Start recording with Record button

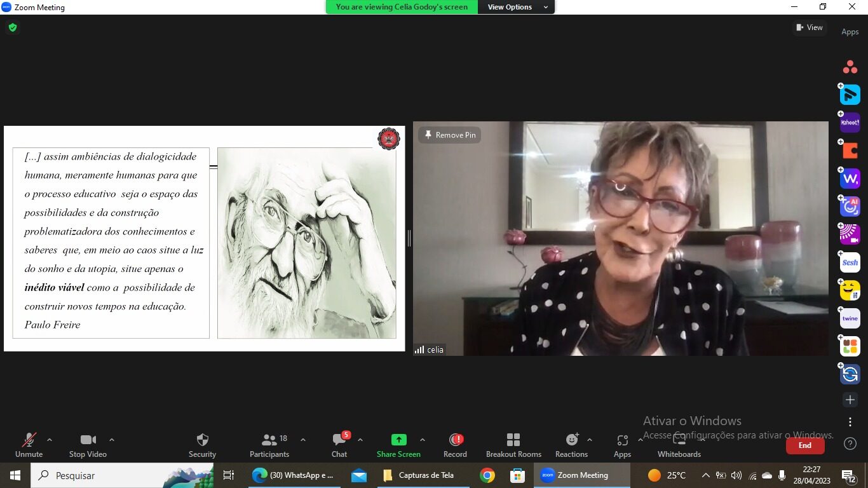click(455, 445)
